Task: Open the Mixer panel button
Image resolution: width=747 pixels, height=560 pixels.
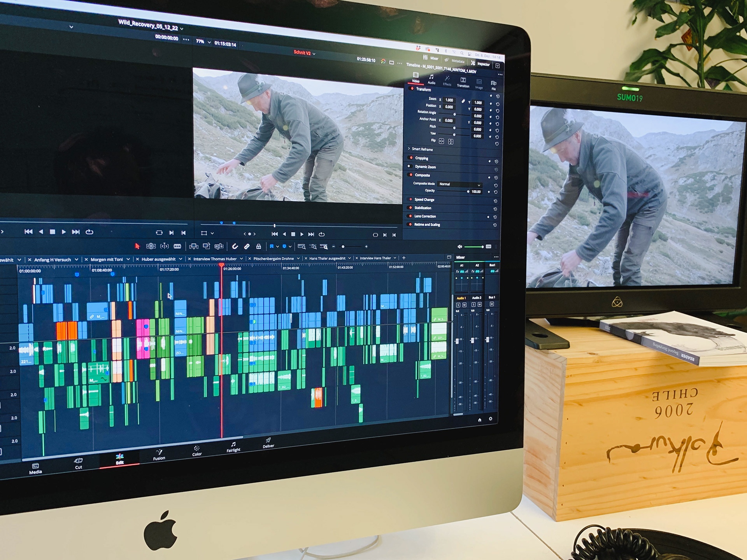Action: pos(431,58)
